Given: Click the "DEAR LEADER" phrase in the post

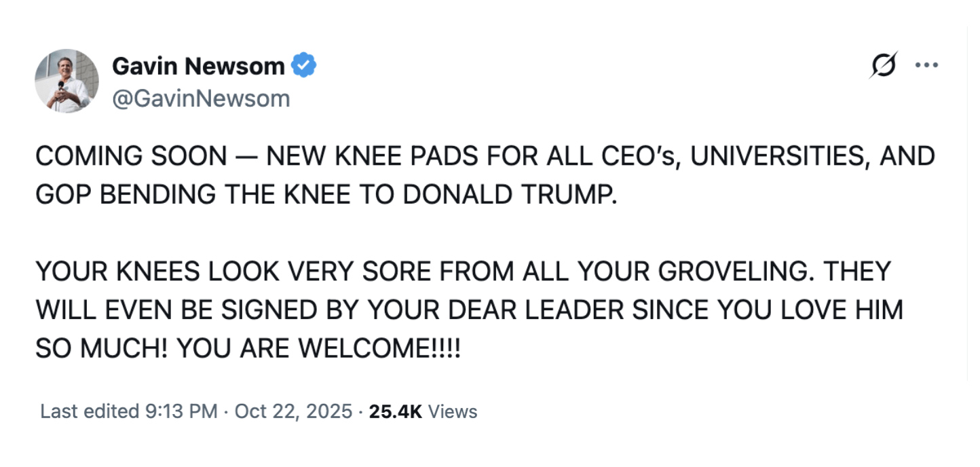Looking at the screenshot, I should point(542,310).
